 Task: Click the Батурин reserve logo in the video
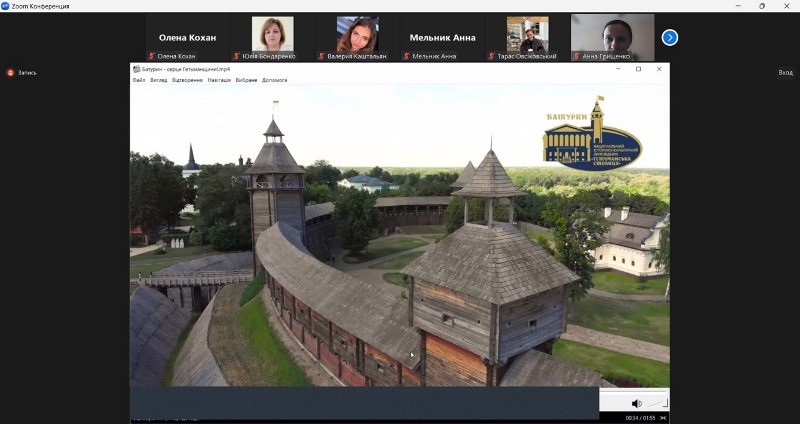pyautogui.click(x=592, y=134)
